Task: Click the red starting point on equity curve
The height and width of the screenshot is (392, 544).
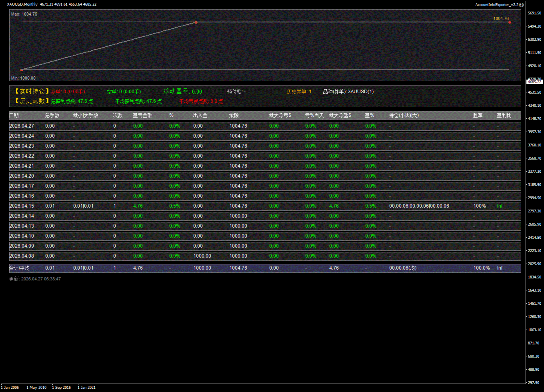Action: [22, 70]
